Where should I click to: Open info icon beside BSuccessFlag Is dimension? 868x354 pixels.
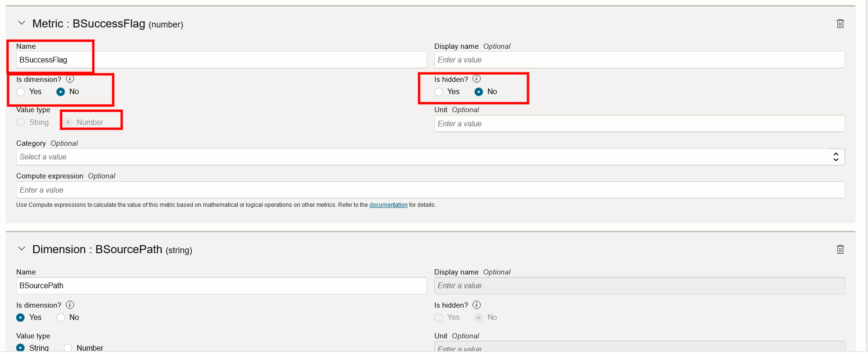(70, 79)
